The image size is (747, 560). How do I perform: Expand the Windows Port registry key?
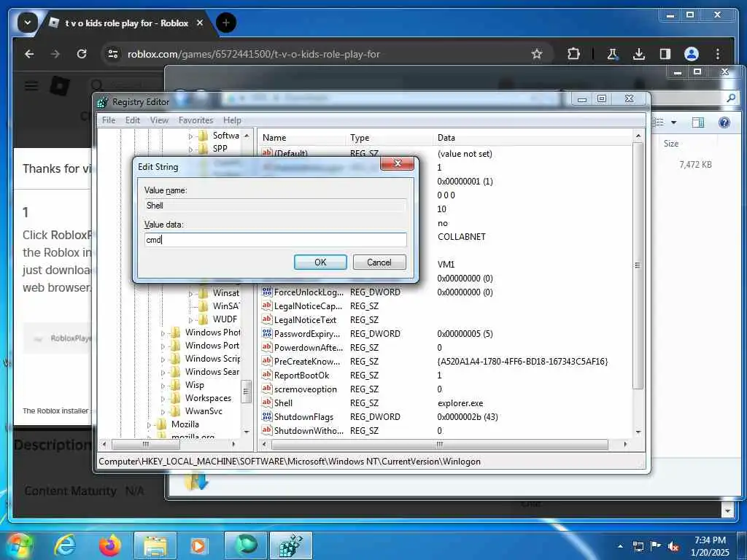point(163,346)
